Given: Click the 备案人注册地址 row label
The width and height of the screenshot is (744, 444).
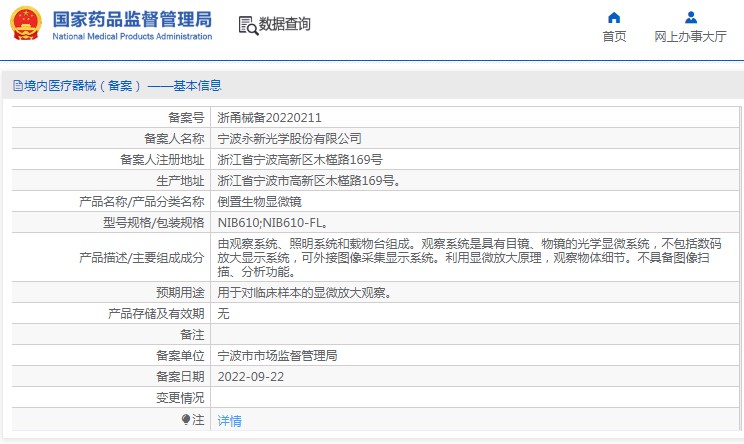Looking at the screenshot, I should tap(162, 160).
